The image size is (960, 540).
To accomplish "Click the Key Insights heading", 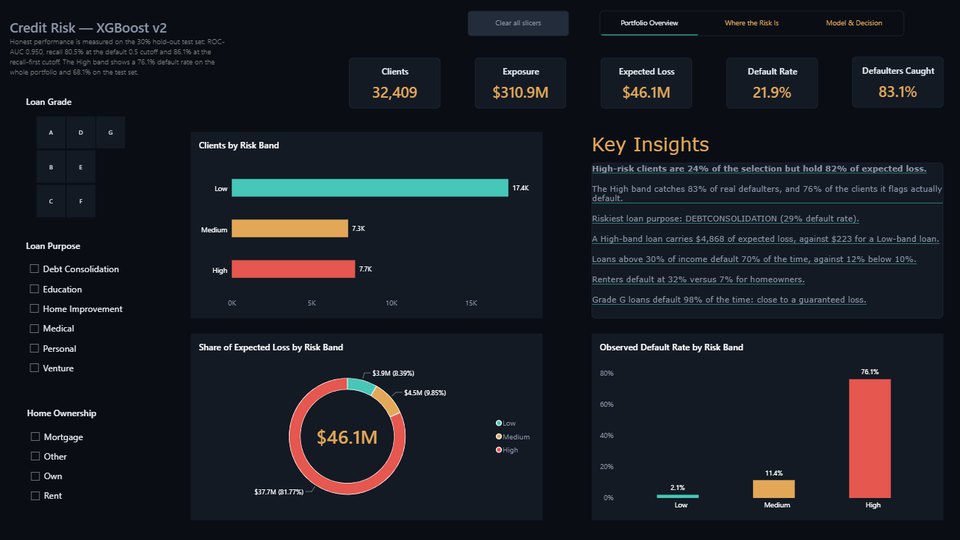I will [650, 144].
